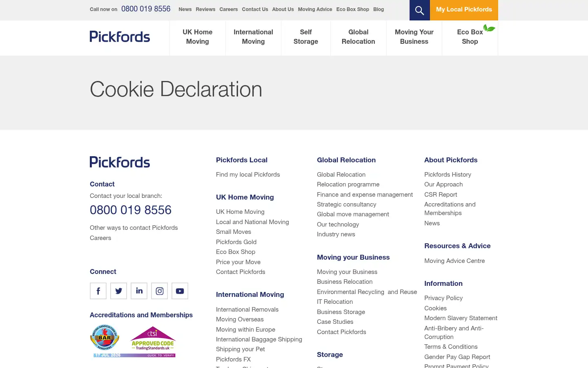The image size is (588, 368).
Task: Click the Pickfords logo in footer
Action: [x=120, y=162]
